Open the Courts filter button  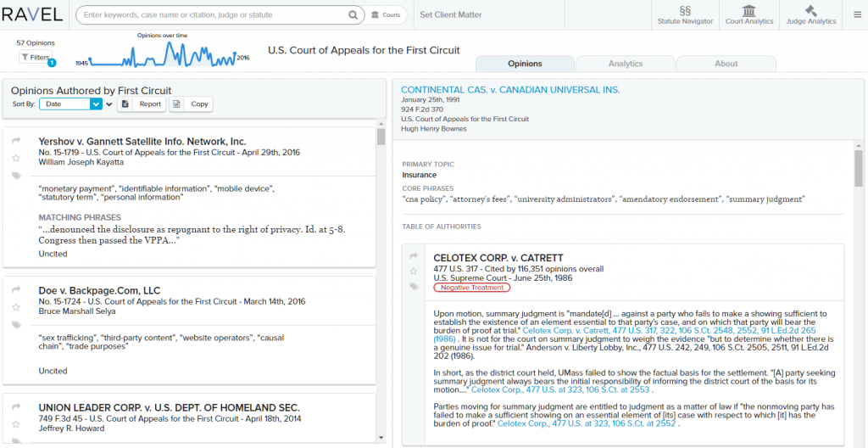(x=386, y=15)
